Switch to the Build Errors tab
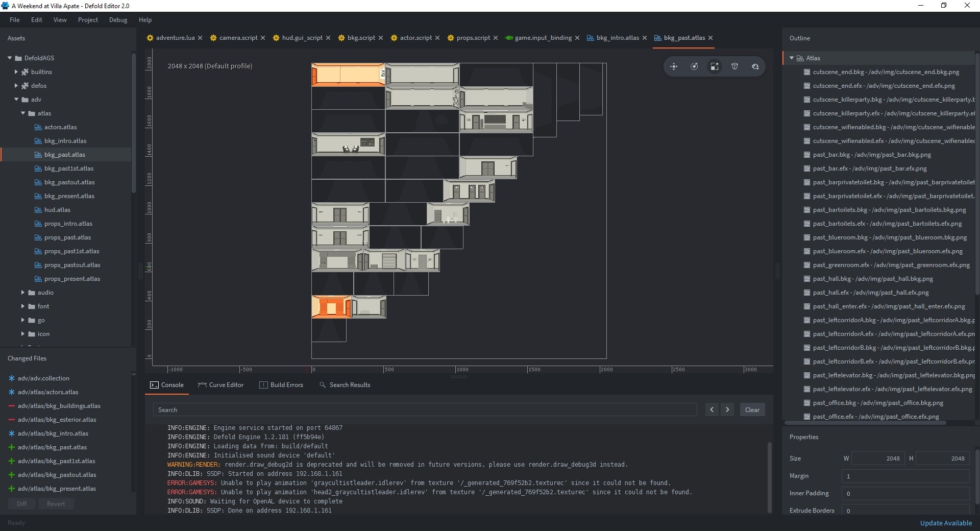This screenshot has width=980, height=531. [x=281, y=385]
